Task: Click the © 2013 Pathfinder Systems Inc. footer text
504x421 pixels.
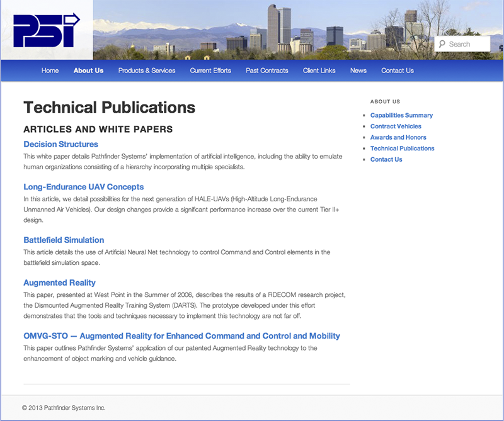Action: [64, 408]
